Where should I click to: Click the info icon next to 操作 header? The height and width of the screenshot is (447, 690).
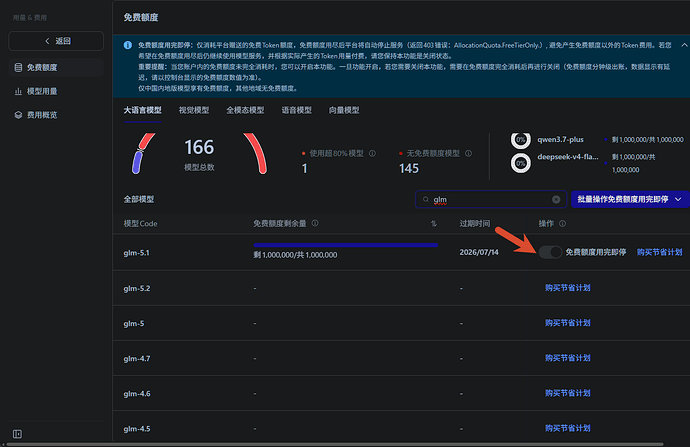coord(562,224)
